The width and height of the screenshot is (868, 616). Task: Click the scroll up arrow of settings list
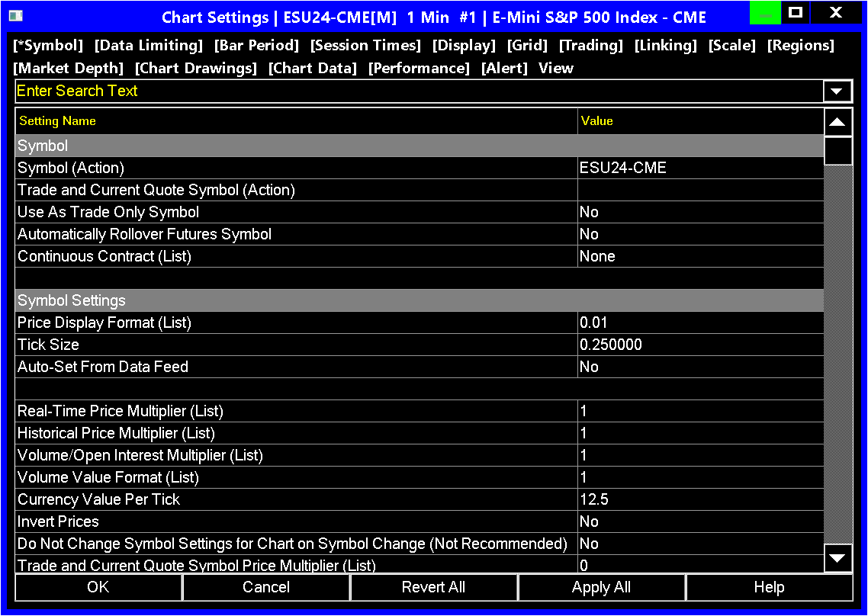coord(837,122)
